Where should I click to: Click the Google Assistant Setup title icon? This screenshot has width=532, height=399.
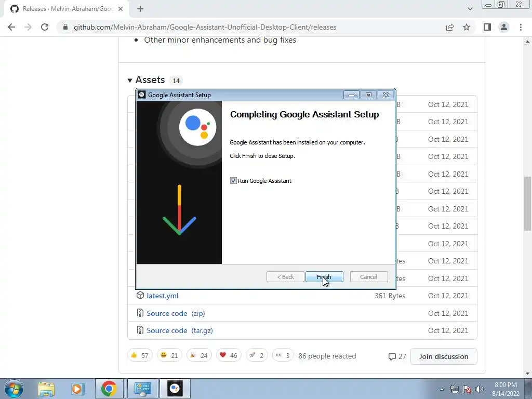point(142,95)
